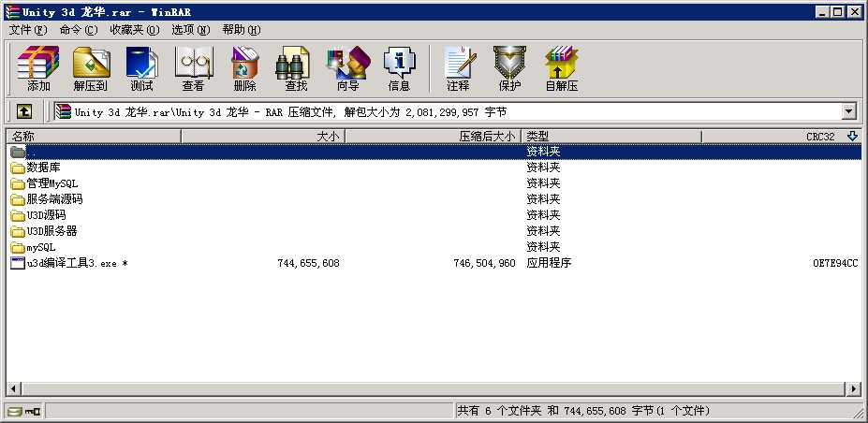Image resolution: width=868 pixels, height=423 pixels.
Task: Click 应用程序 type cell of exe row
Action: click(549, 263)
